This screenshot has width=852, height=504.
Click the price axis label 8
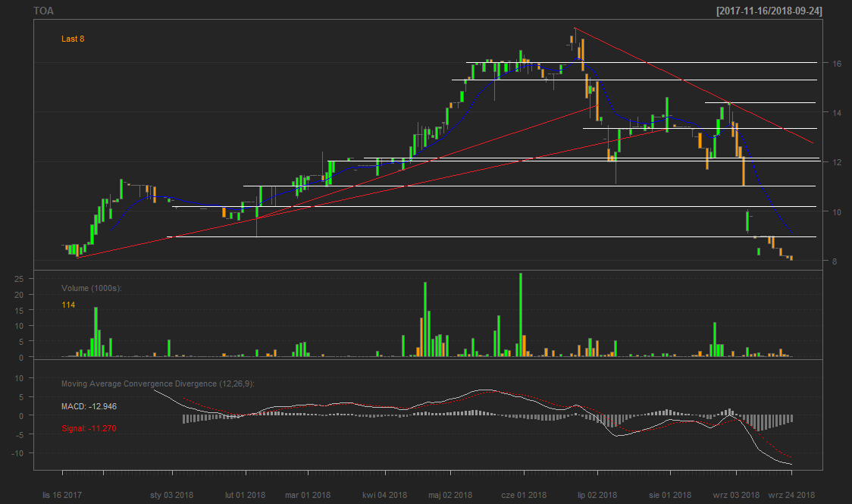835,261
